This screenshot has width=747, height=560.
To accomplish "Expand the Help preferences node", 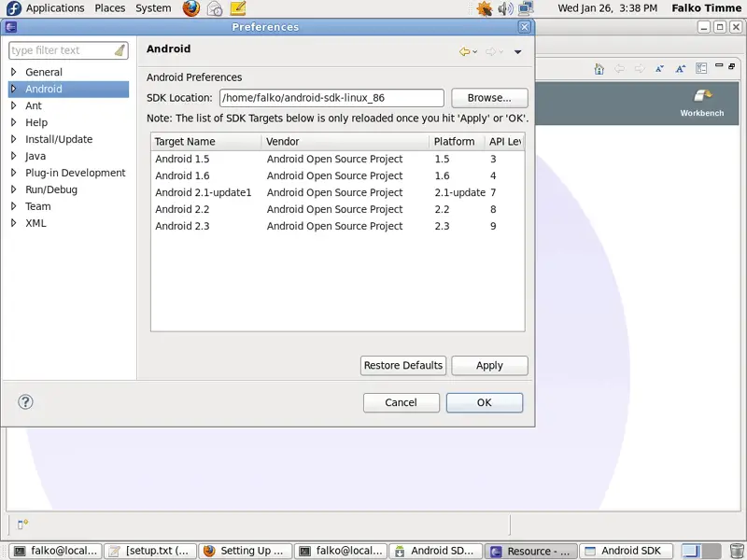I will (13, 122).
